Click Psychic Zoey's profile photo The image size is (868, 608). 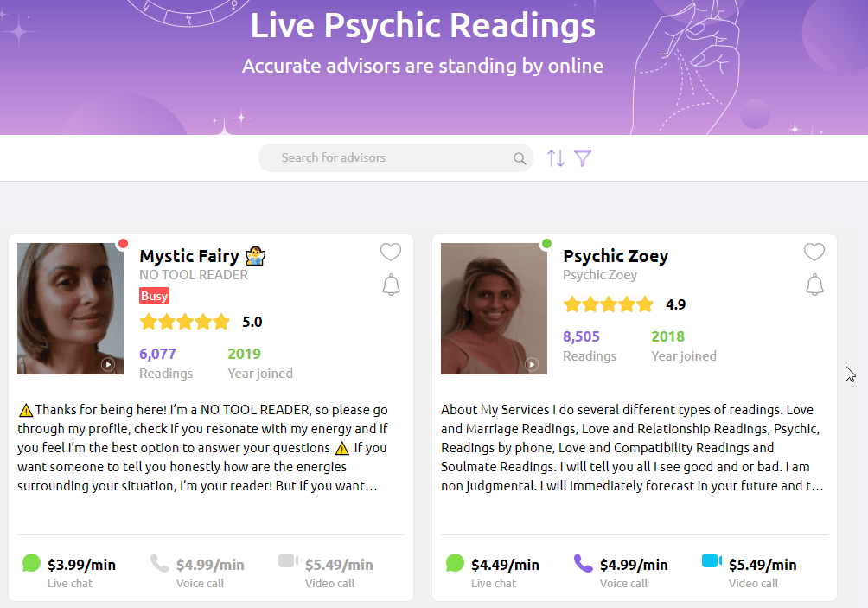pyautogui.click(x=494, y=309)
